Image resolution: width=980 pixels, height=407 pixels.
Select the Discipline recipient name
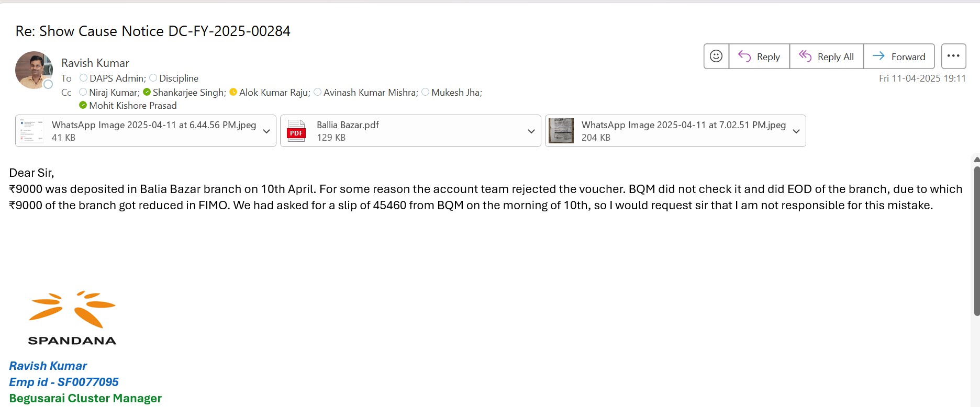[x=179, y=78]
